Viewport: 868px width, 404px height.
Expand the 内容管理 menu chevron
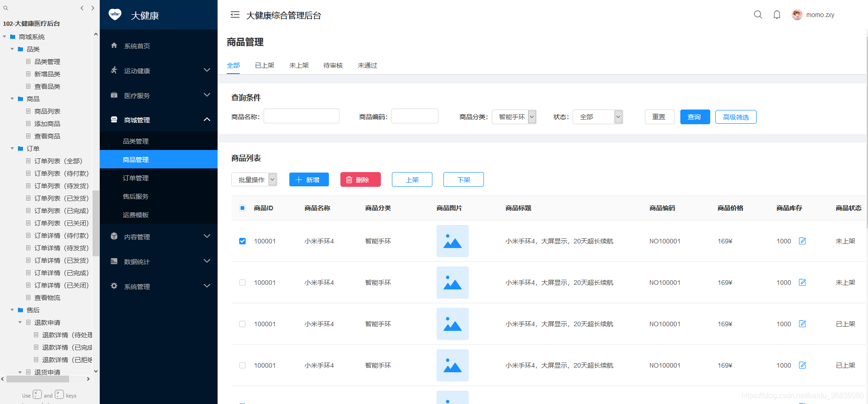(x=207, y=236)
